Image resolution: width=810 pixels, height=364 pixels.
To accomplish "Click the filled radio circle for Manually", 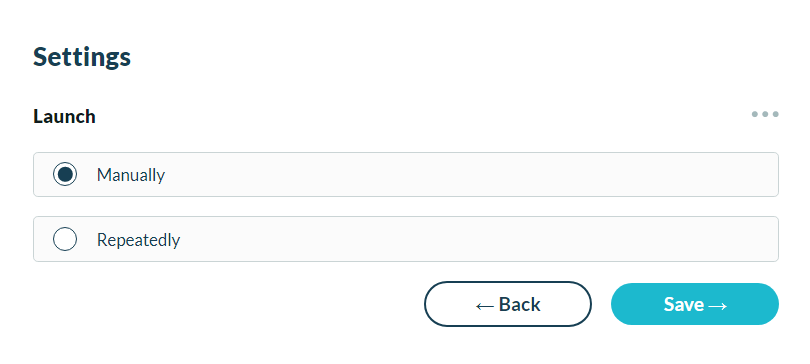I will tap(65, 175).
